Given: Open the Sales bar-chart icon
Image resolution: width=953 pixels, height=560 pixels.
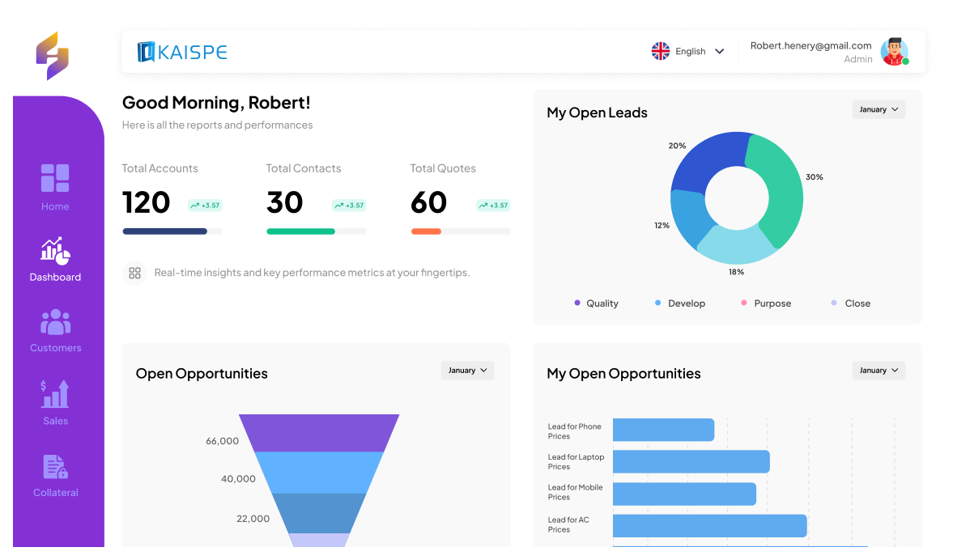Looking at the screenshot, I should [55, 394].
